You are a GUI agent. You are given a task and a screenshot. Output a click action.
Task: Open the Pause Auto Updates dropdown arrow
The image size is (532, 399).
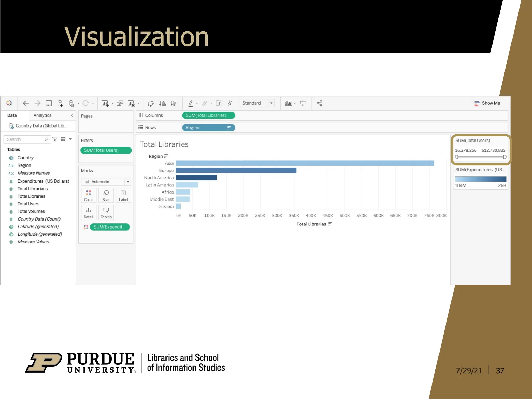pos(78,103)
